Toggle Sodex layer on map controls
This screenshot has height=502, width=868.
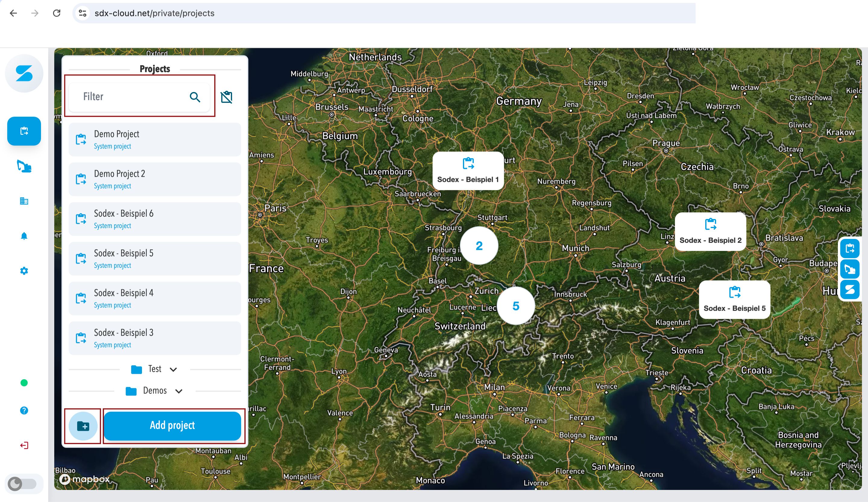(x=850, y=290)
